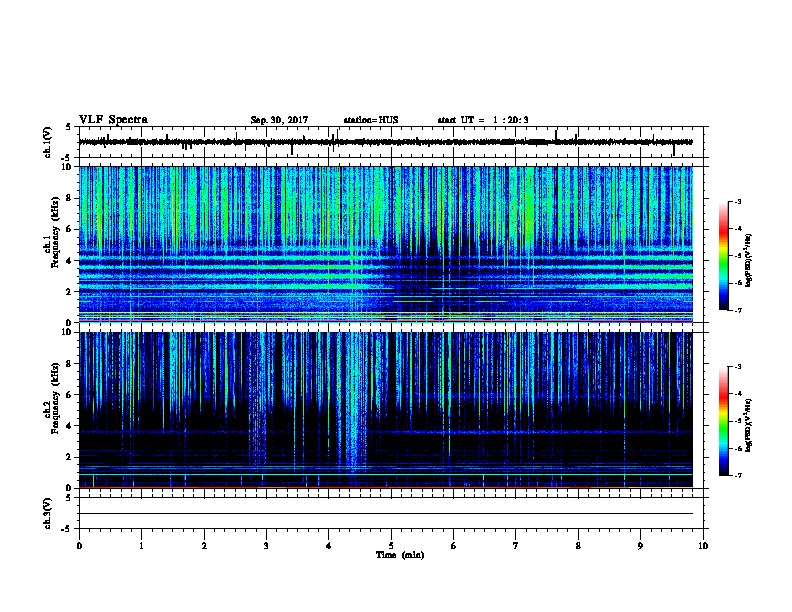Image resolution: width=792 pixels, height=612 pixels.
Task: Click the ch.2 "Frequency (kHz)" axis label
Action: click(55, 398)
